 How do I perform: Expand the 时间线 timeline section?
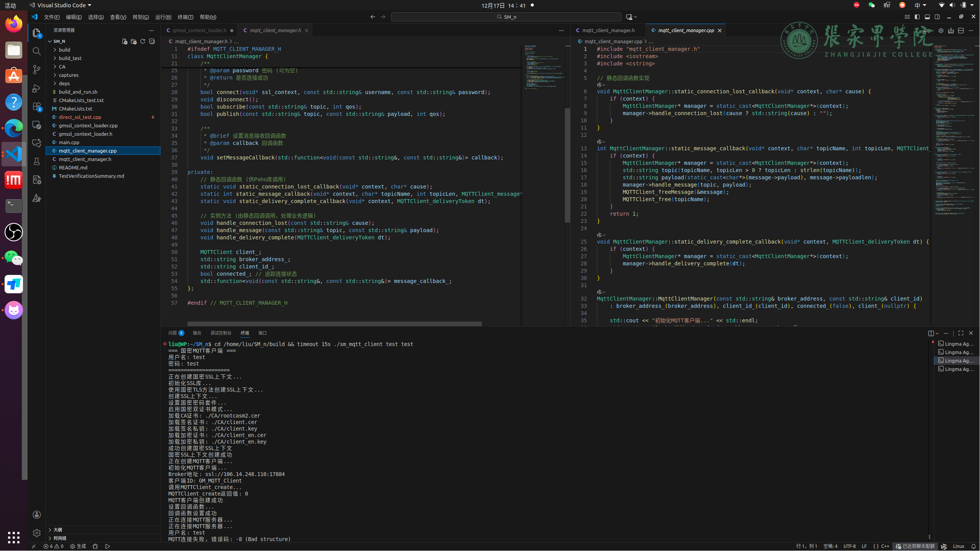tap(60, 538)
